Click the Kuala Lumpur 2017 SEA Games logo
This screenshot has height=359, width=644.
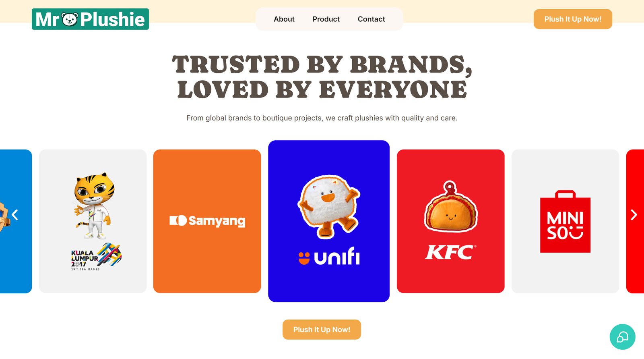(96, 257)
